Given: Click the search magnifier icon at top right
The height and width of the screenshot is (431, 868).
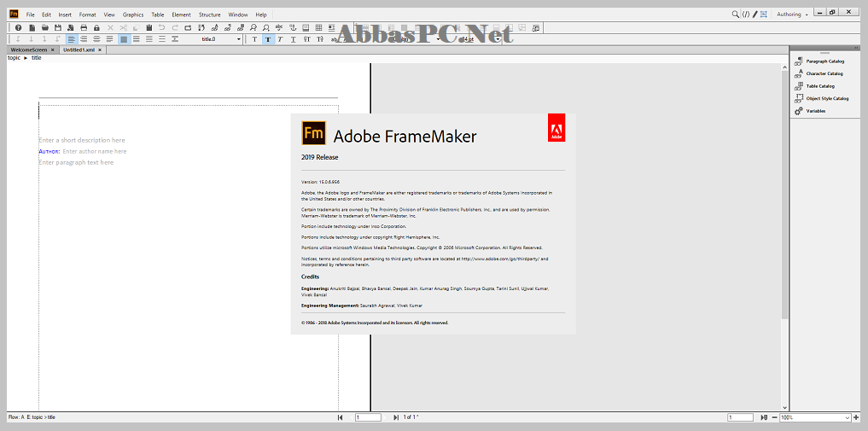Looking at the screenshot, I should (735, 15).
